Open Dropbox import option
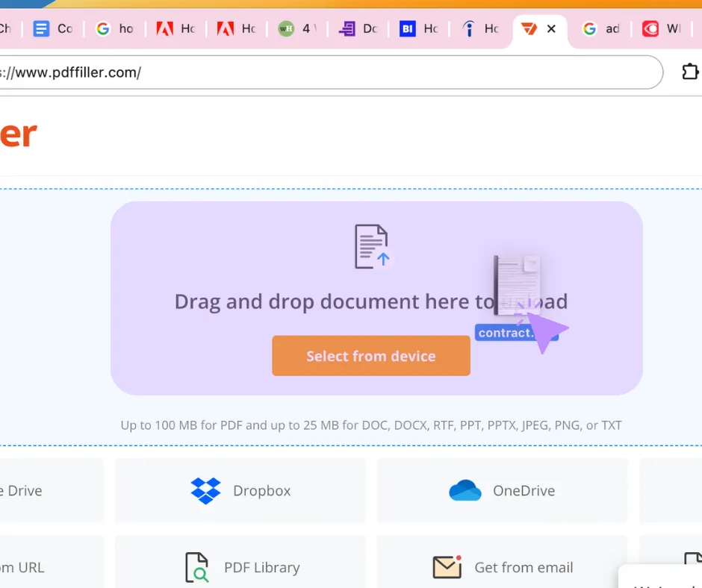This screenshot has height=588, width=702. (240, 490)
